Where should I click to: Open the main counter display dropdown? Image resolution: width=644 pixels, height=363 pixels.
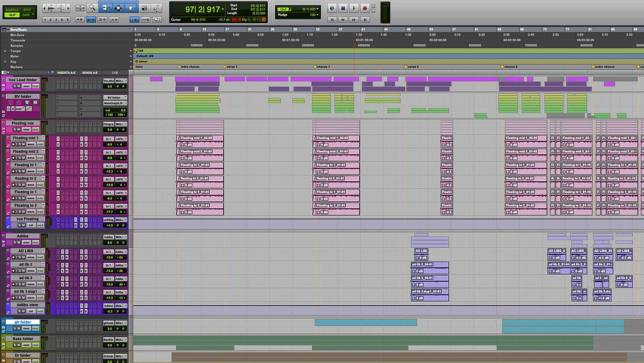click(223, 9)
